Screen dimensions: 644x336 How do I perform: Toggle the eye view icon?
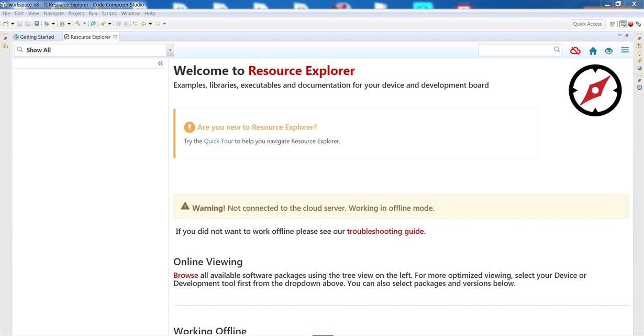coord(608,51)
